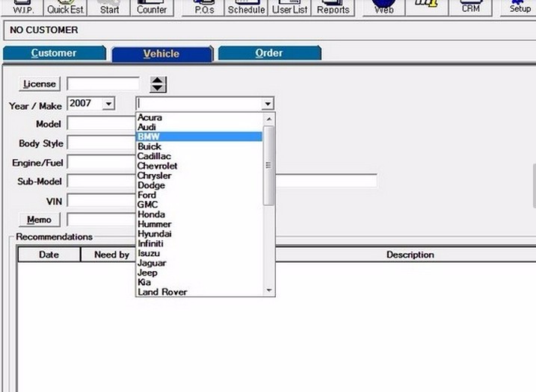Click the License button

(x=40, y=84)
